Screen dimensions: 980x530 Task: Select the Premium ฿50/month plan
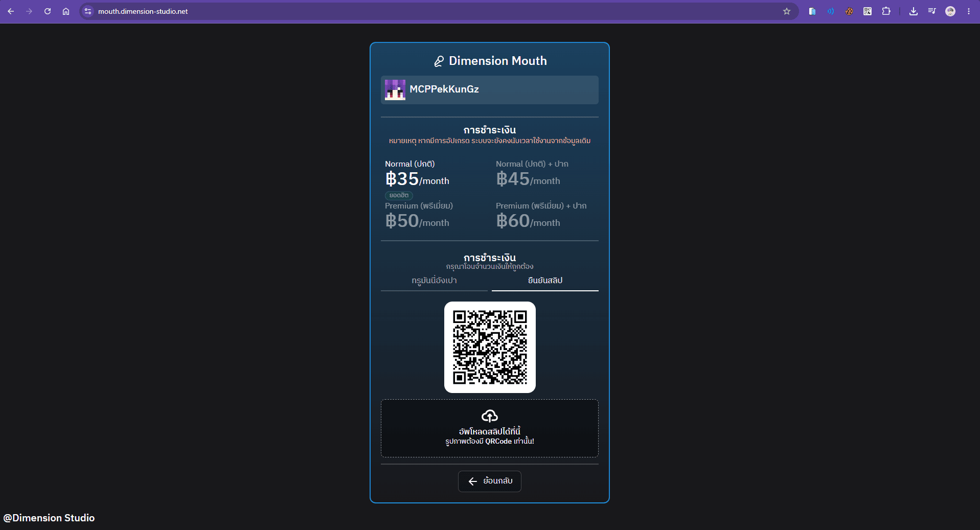(x=419, y=216)
